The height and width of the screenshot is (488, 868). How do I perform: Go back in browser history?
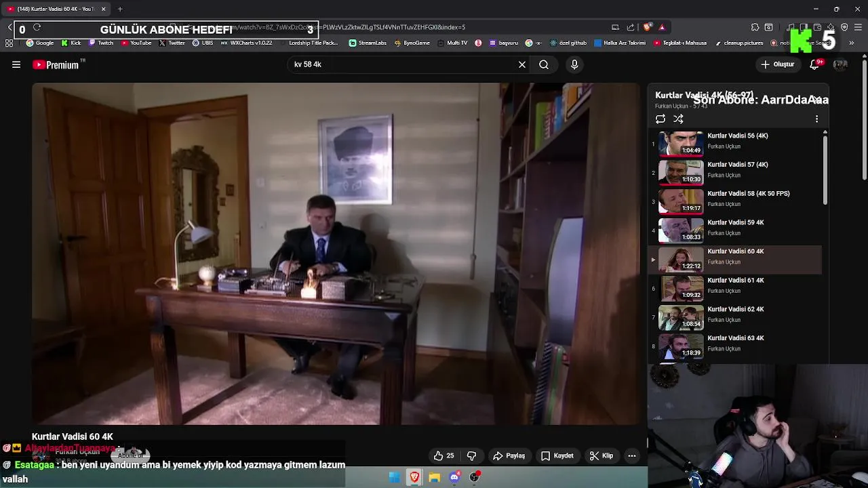click(x=10, y=27)
